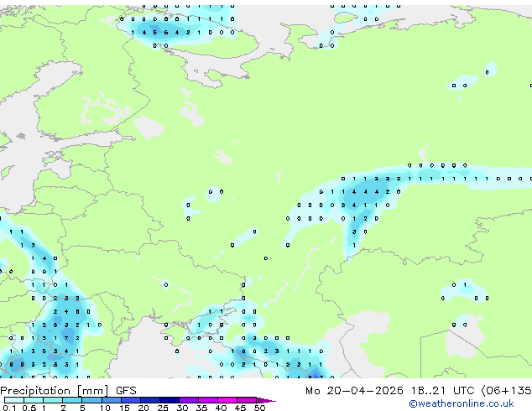532x411 pixels.
Task: Click the '0.1' legend scale label
Action: pyautogui.click(x=9, y=408)
